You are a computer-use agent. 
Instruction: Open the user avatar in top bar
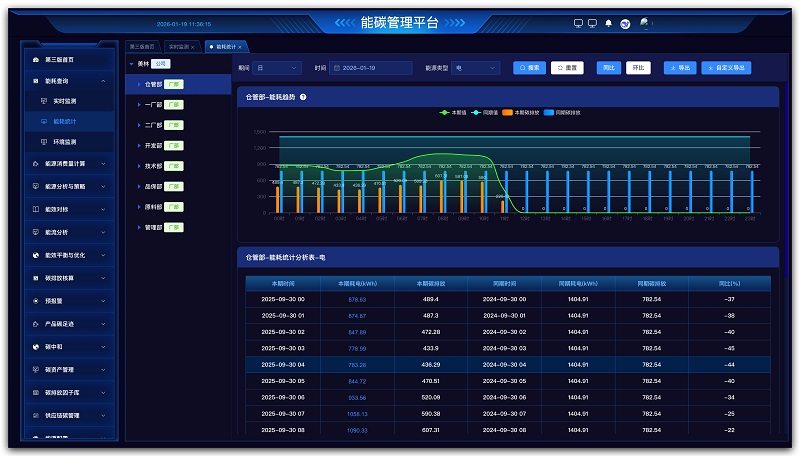point(645,23)
